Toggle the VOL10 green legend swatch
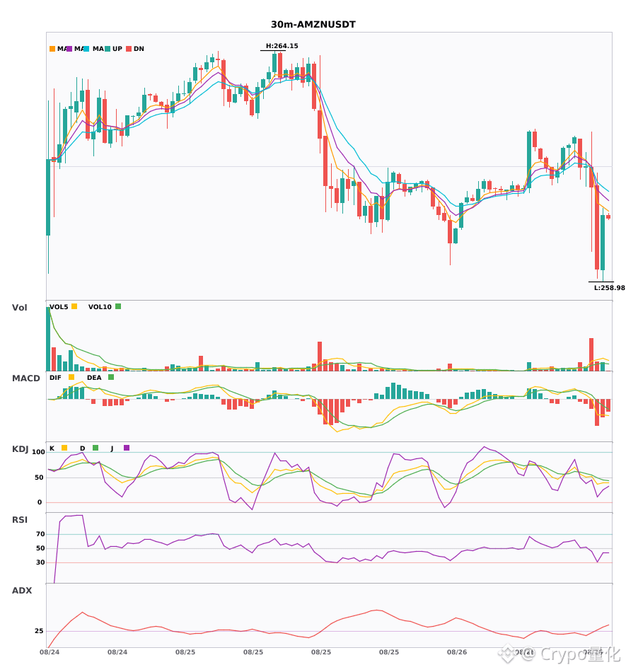The width and height of the screenshot is (626, 672). (x=118, y=306)
